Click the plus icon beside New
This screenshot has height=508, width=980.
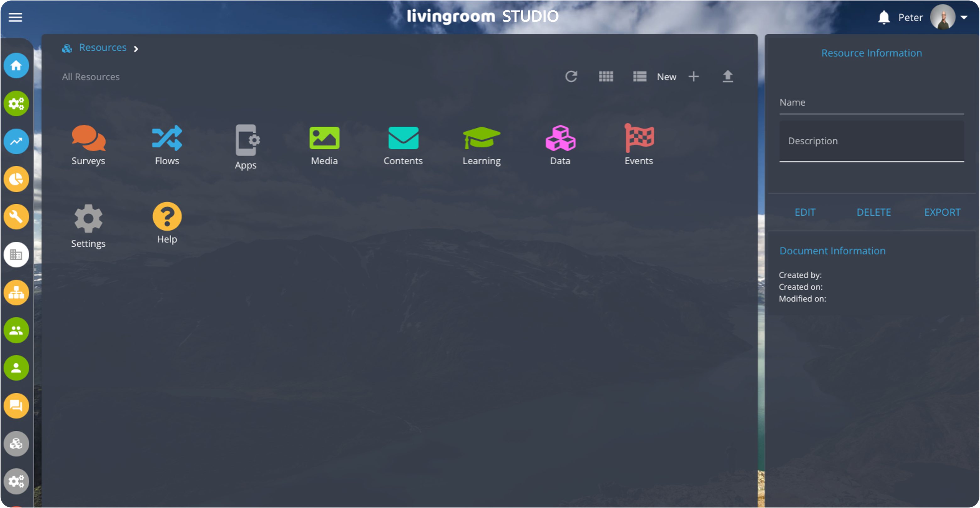(694, 76)
